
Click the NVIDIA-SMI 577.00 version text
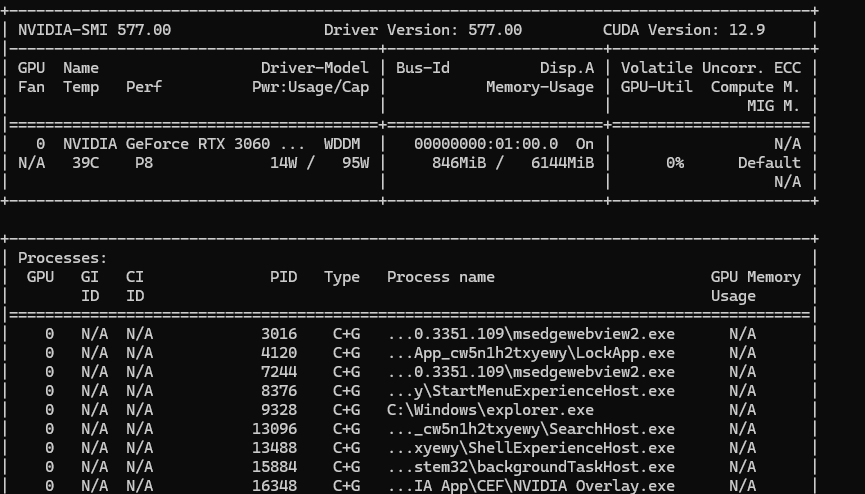pos(94,30)
